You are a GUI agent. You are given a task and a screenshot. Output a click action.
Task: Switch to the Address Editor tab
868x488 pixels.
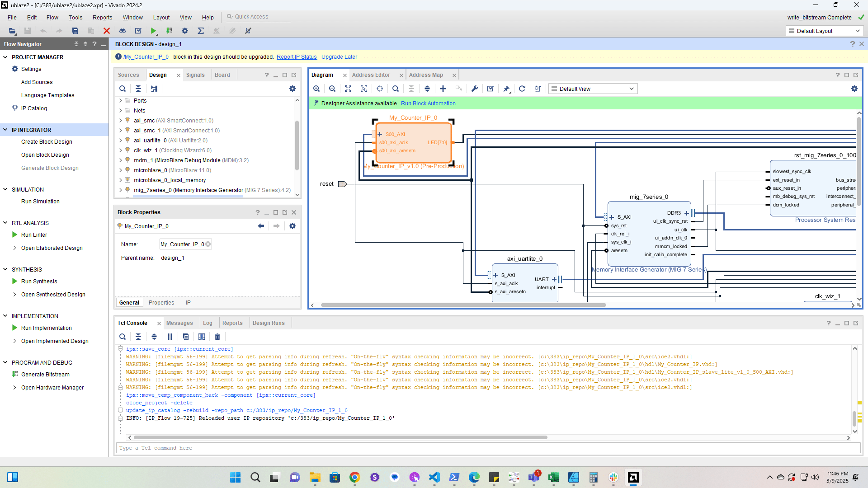[x=371, y=75]
